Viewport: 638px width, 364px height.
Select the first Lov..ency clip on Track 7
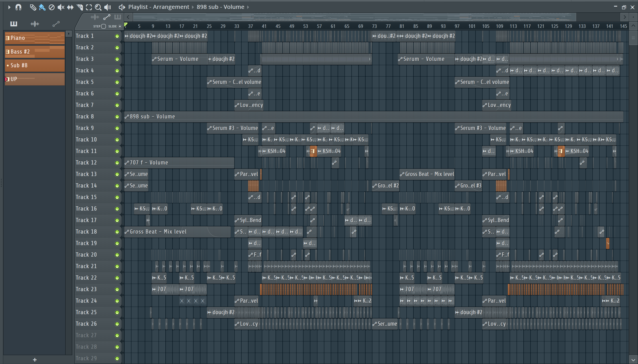[x=249, y=105]
